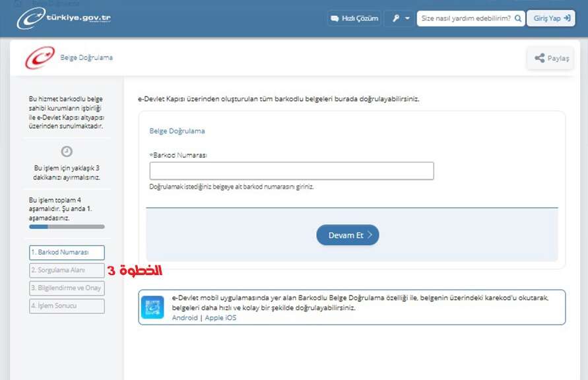Viewport: 588px width, 380px height.
Task: Open the Apple iOS download link
Action: coord(220,318)
